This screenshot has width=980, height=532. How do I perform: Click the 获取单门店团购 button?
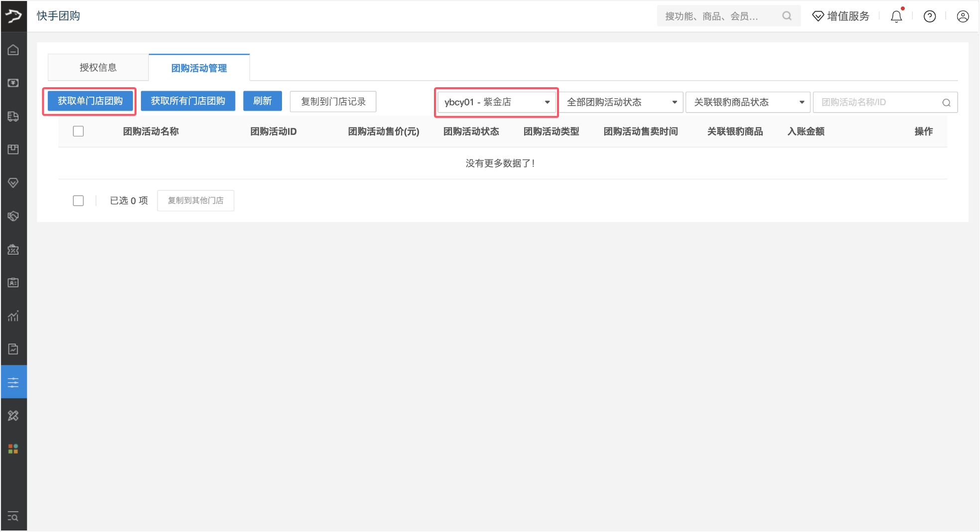point(90,101)
